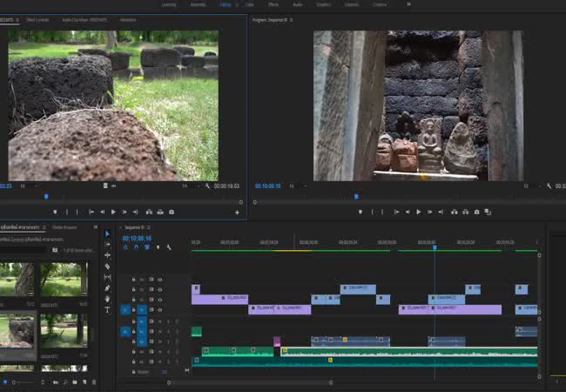Select the Razor tool in the tools panel
Viewport: 566px width, 392px height.
108,267
